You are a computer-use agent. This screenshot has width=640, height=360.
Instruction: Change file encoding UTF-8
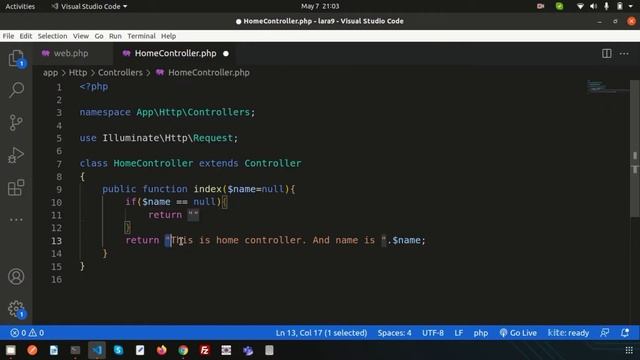433,333
